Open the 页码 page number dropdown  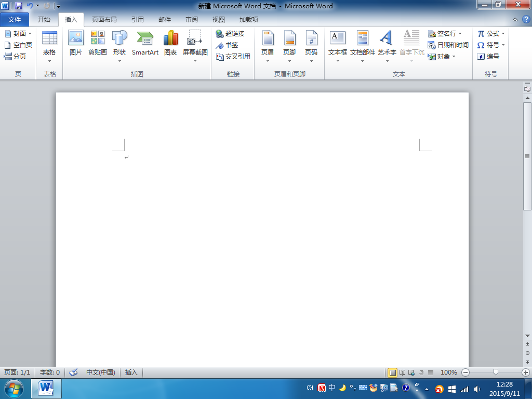[x=311, y=46]
